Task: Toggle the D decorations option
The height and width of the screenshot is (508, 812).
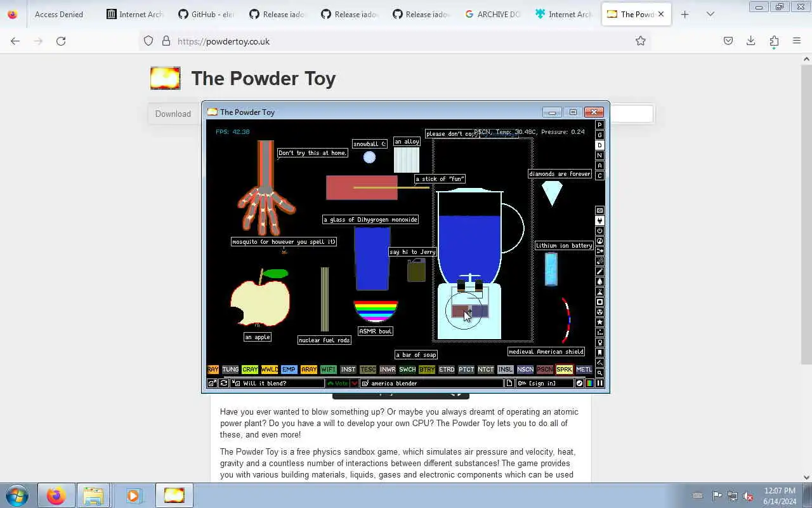Action: pyautogui.click(x=599, y=145)
